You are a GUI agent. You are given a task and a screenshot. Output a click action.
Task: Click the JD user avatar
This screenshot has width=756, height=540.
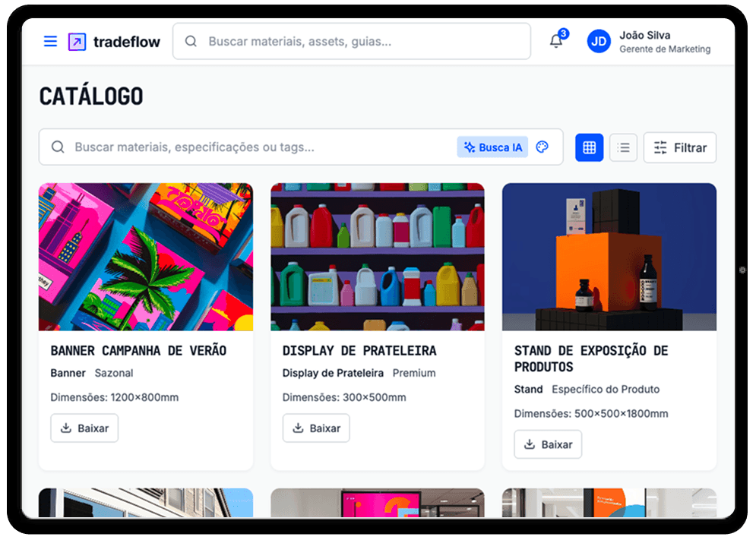click(x=599, y=42)
